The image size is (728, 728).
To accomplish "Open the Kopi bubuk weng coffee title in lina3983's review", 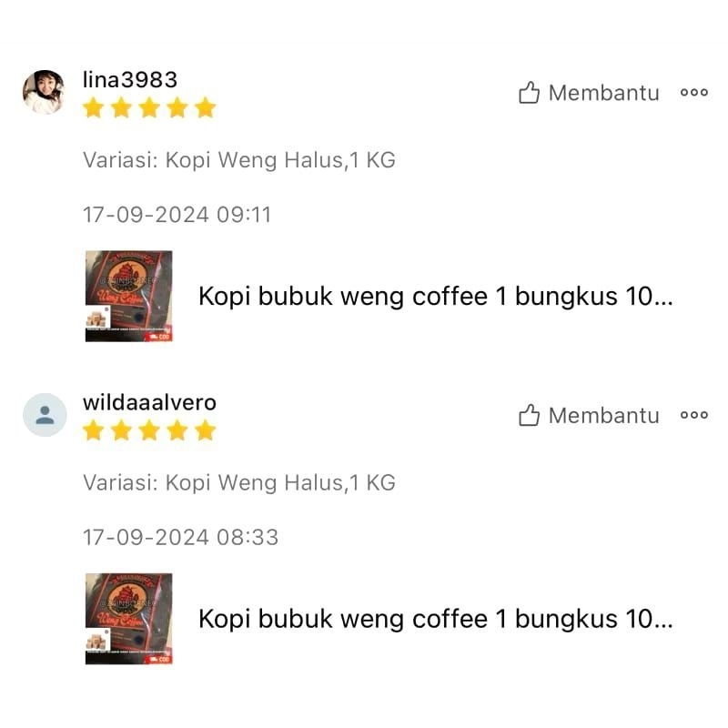I will point(436,297).
